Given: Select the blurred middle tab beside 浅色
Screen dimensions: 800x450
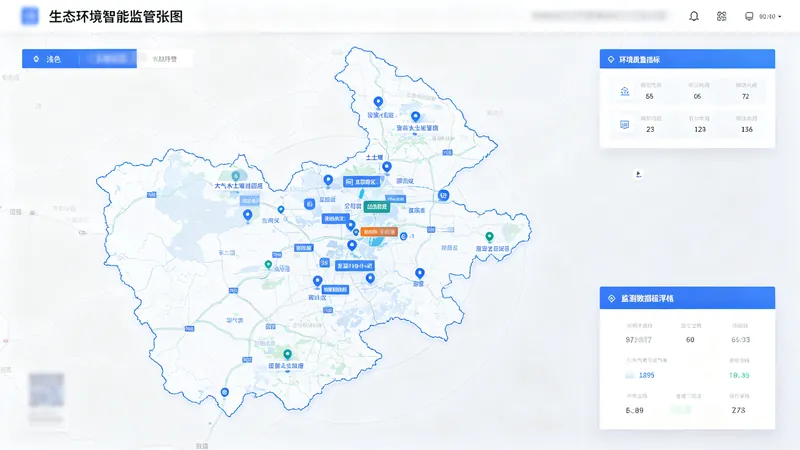Looking at the screenshot, I should tap(108, 59).
